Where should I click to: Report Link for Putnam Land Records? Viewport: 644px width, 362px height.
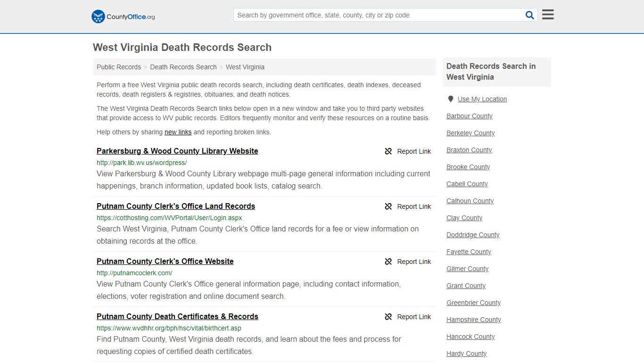pyautogui.click(x=414, y=206)
